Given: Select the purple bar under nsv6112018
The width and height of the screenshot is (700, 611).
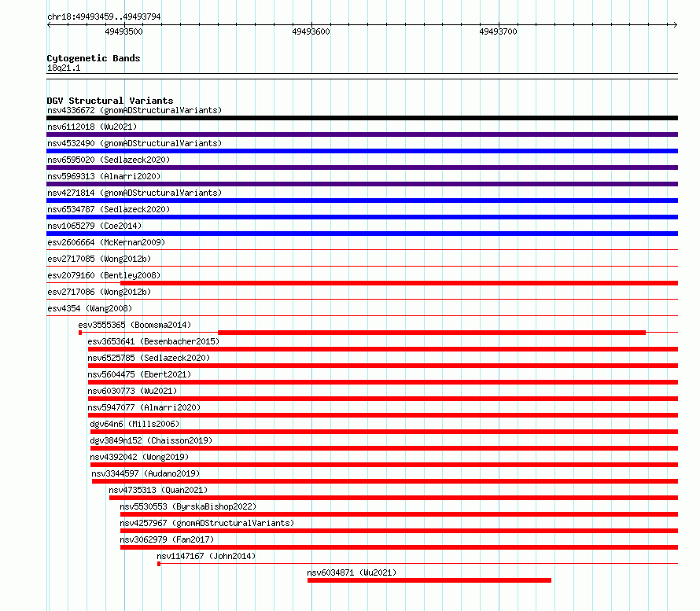Looking at the screenshot, I should (362, 134).
